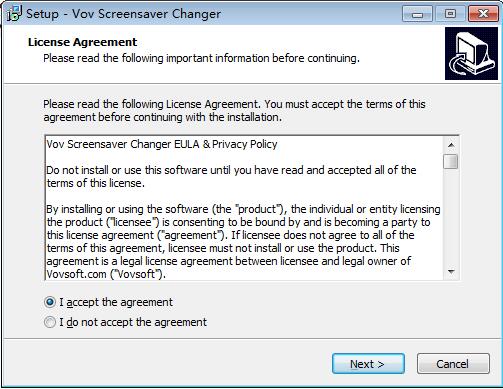
Task: Cancel the installation
Action: [x=453, y=364]
